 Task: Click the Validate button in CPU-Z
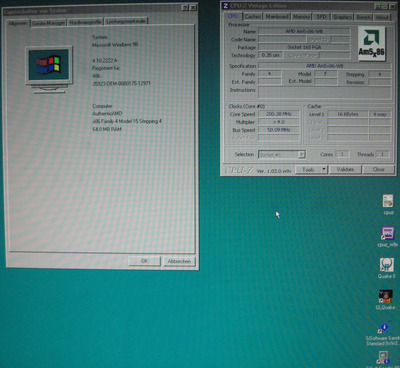pos(345,169)
